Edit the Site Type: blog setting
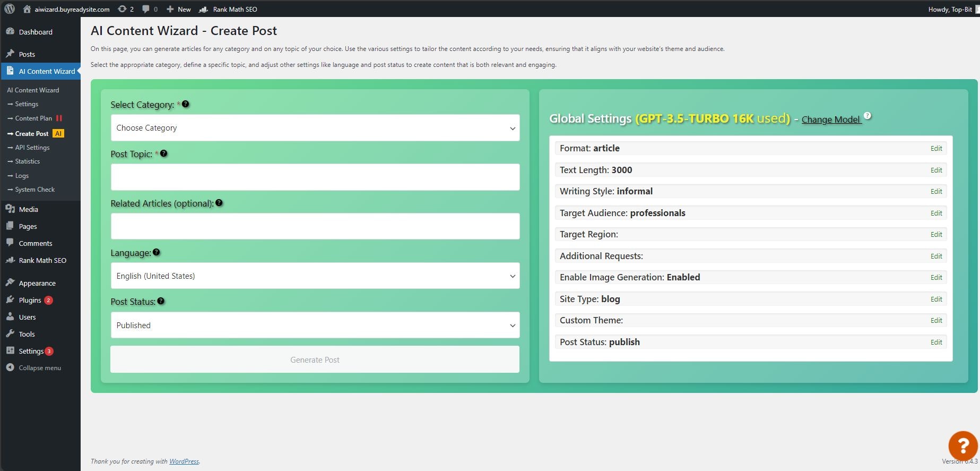980x471 pixels. click(x=936, y=299)
